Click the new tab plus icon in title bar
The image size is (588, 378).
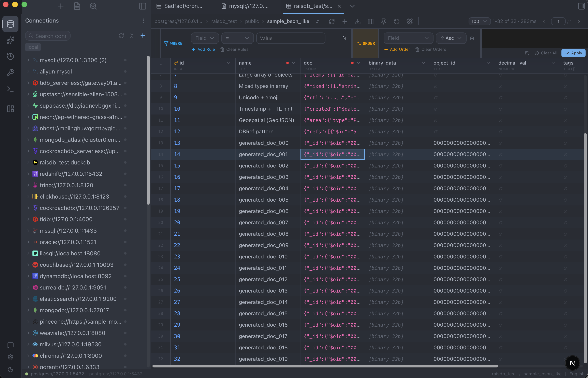coord(61,6)
